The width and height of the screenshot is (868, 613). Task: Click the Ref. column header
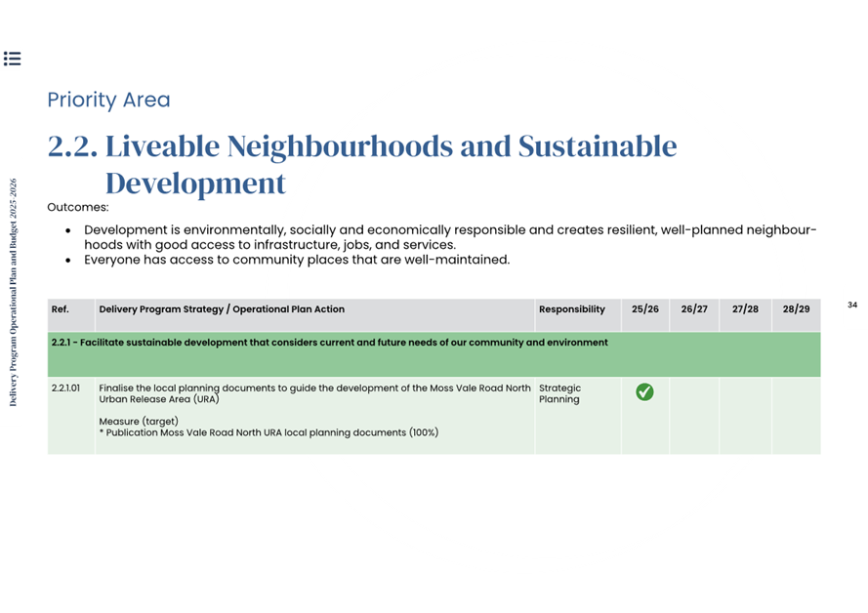point(61,309)
